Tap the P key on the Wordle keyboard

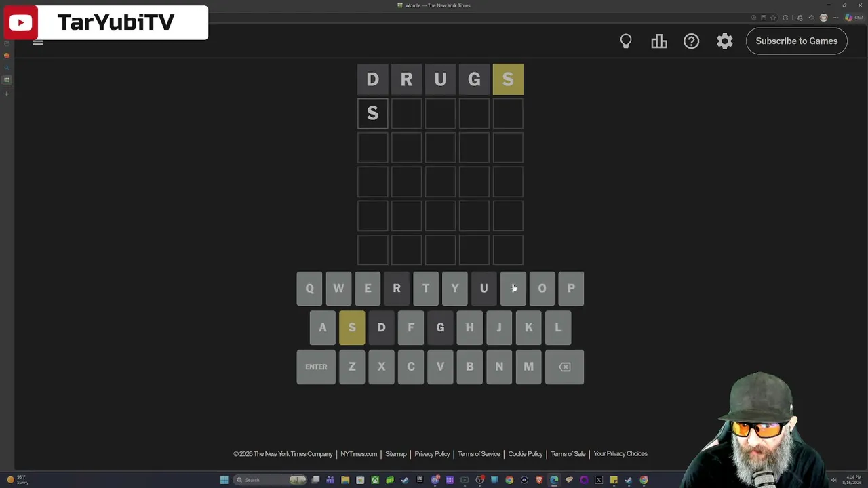pos(571,289)
